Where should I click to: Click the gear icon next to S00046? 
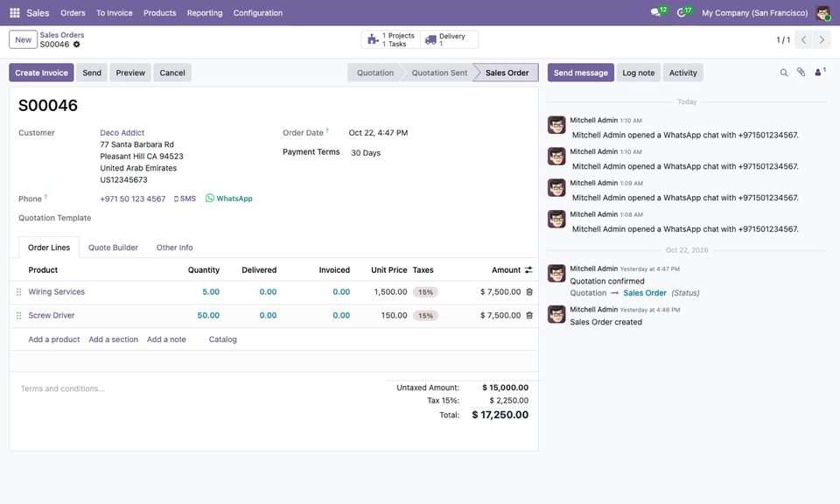point(77,45)
